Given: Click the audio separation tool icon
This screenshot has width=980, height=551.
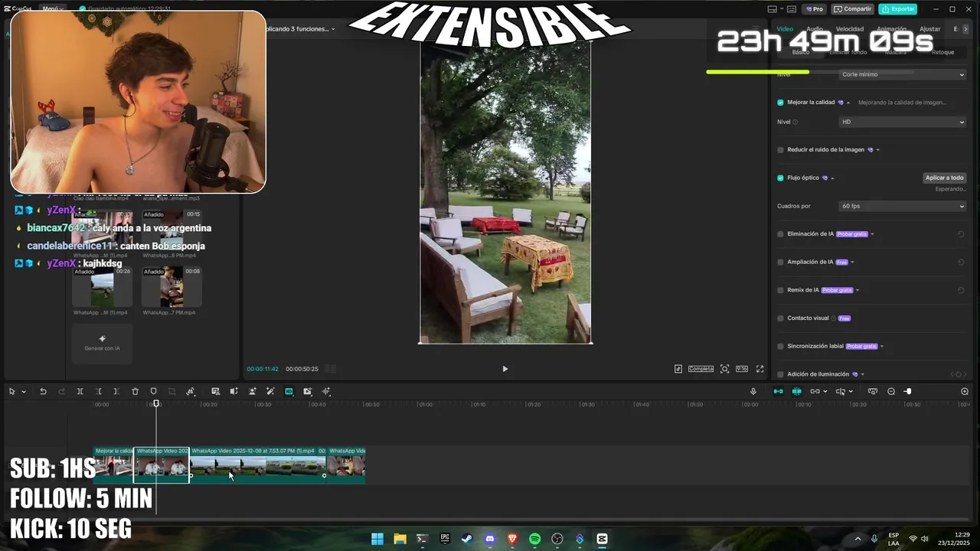Looking at the screenshot, I should [x=234, y=391].
